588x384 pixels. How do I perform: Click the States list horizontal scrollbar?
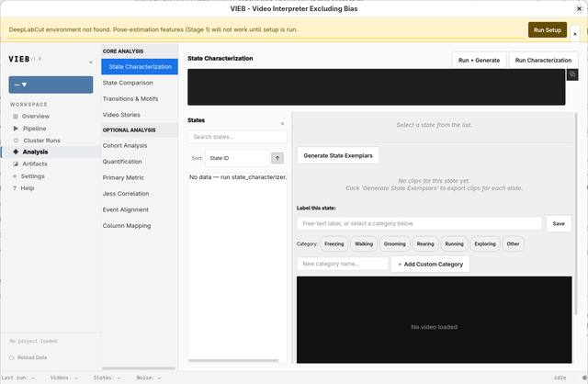(x=233, y=360)
